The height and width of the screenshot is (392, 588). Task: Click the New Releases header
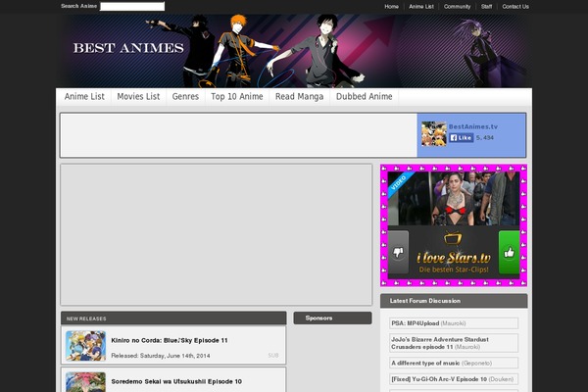coord(173,318)
